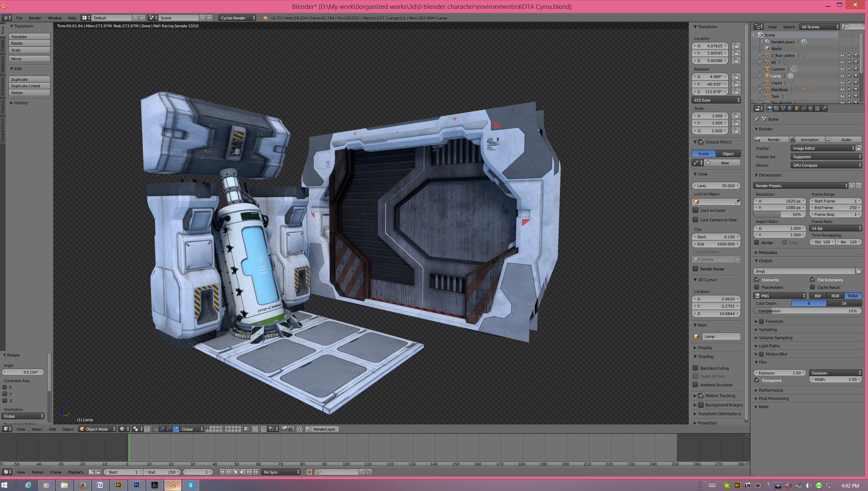Image resolution: width=868 pixels, height=491 pixels.
Task: Open the Cycles Render engine dropdown
Action: tap(237, 18)
